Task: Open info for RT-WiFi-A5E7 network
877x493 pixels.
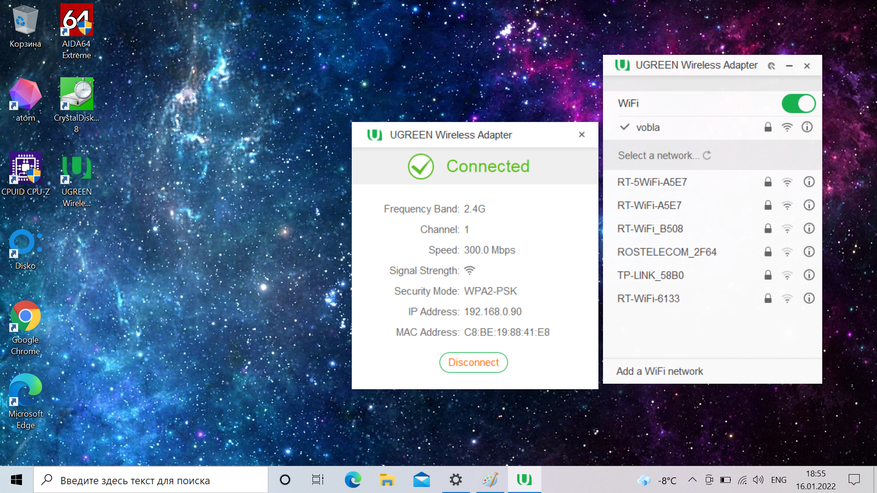Action: click(809, 205)
